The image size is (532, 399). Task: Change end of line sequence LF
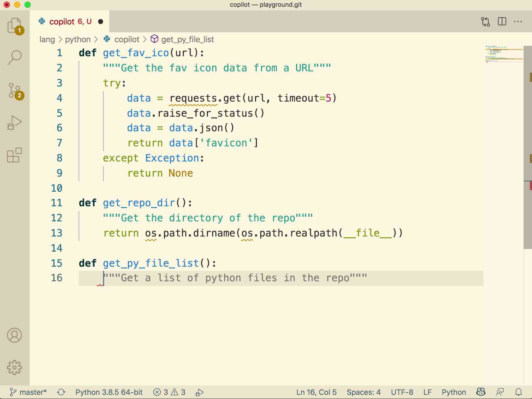[427, 392]
